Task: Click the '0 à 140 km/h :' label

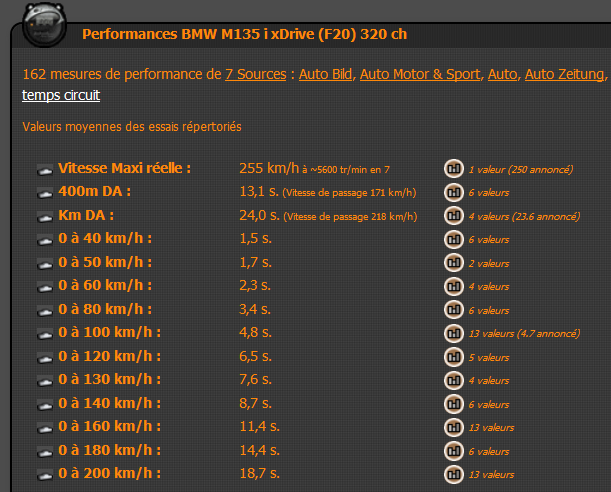Action: [109, 403]
